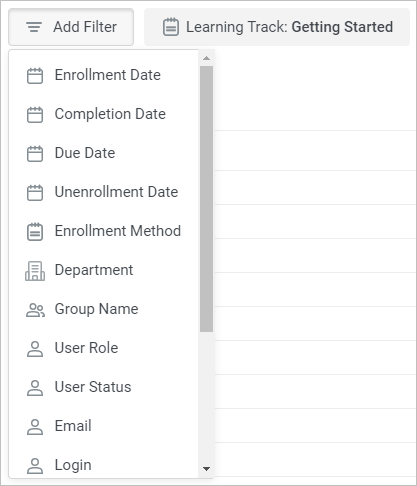Click the calendar icon next to Unenrollment Date

(x=35, y=192)
